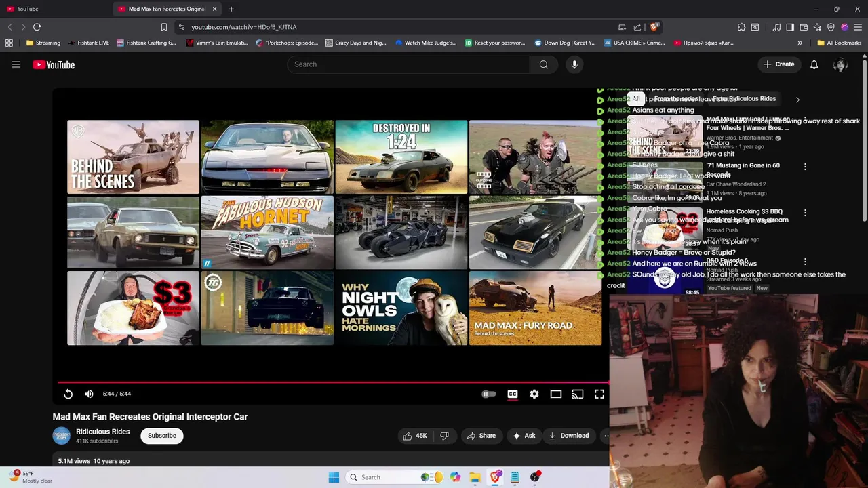Viewport: 868px width, 488px height.
Task: Click the Download button
Action: click(568, 436)
